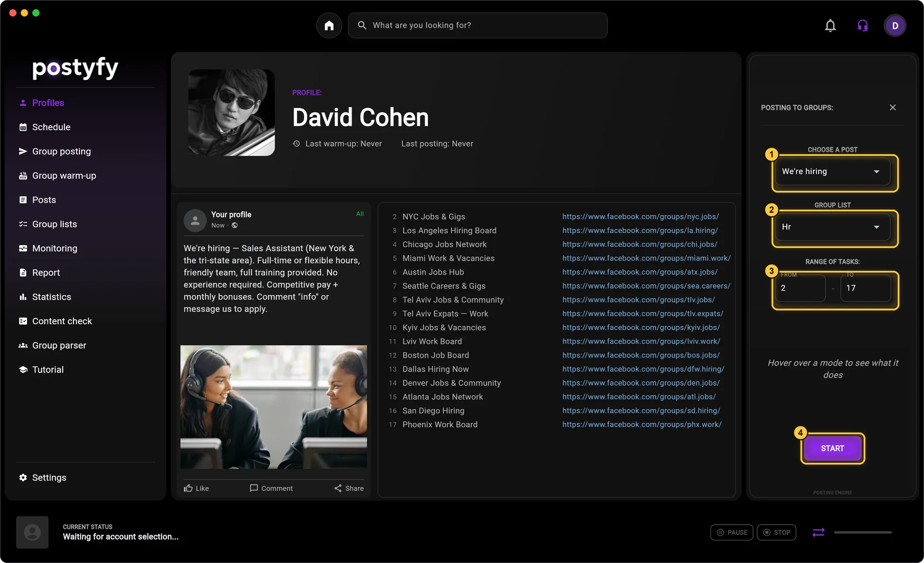Image resolution: width=924 pixels, height=563 pixels.
Task: Click the Share icon on post preview
Action: click(x=338, y=488)
